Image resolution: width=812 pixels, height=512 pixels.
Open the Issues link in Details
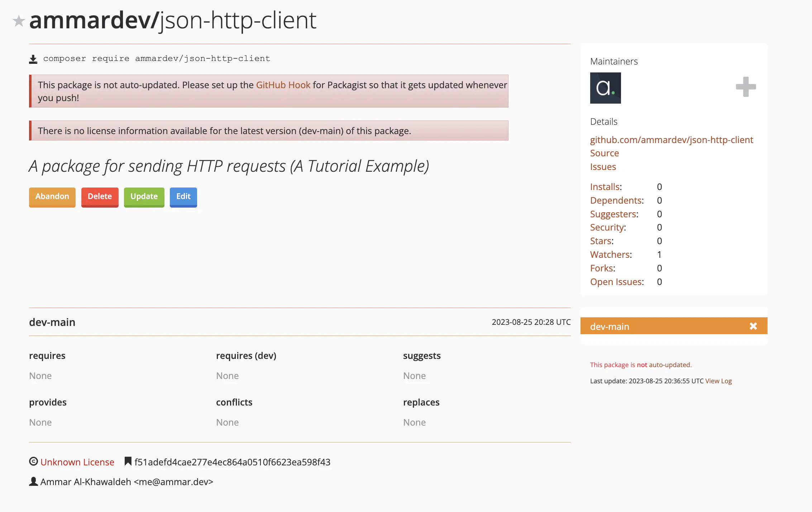[x=603, y=167]
